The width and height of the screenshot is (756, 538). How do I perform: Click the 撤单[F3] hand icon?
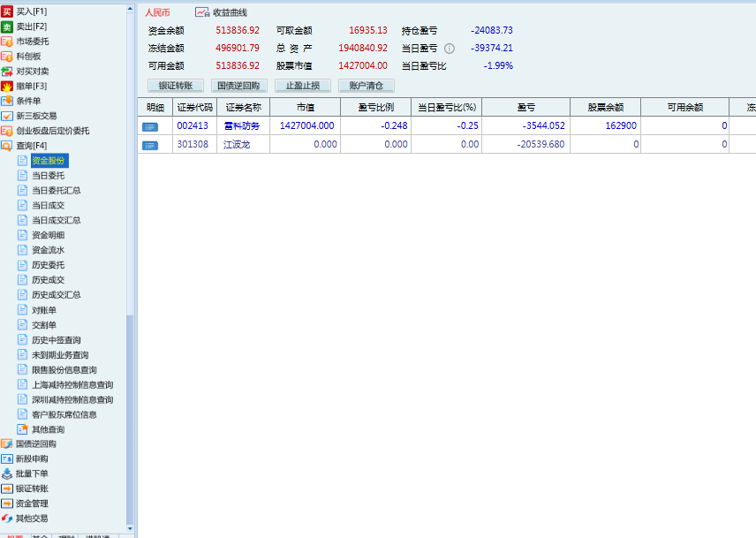(7, 87)
